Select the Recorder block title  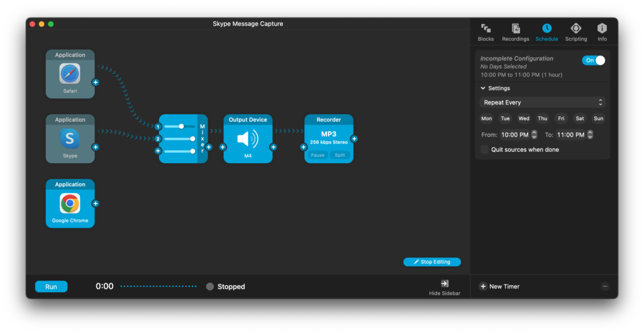[x=328, y=120]
